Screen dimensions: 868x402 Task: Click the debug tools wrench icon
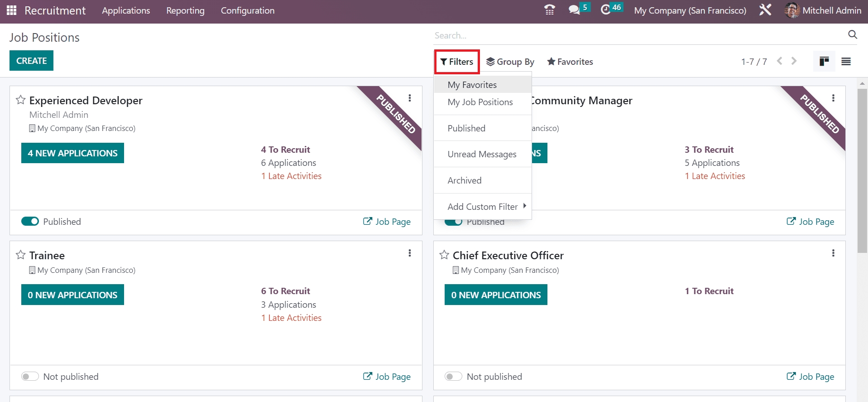765,10
